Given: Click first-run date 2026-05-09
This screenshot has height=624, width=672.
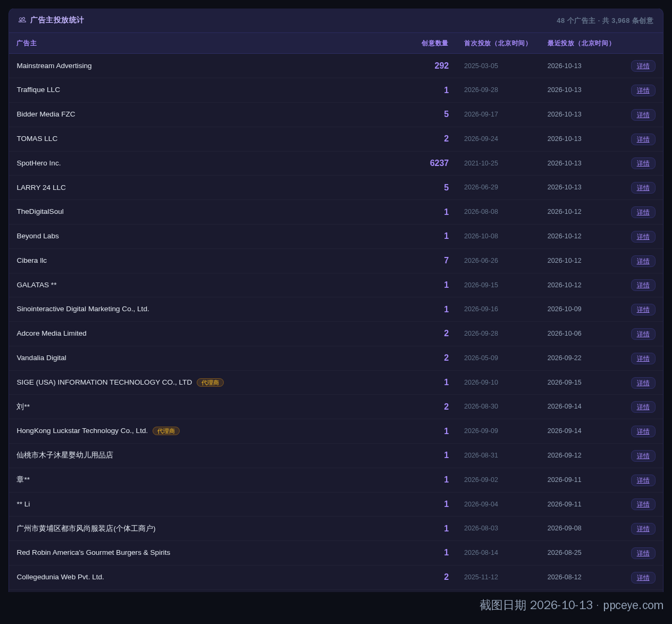Looking at the screenshot, I should point(481,358).
